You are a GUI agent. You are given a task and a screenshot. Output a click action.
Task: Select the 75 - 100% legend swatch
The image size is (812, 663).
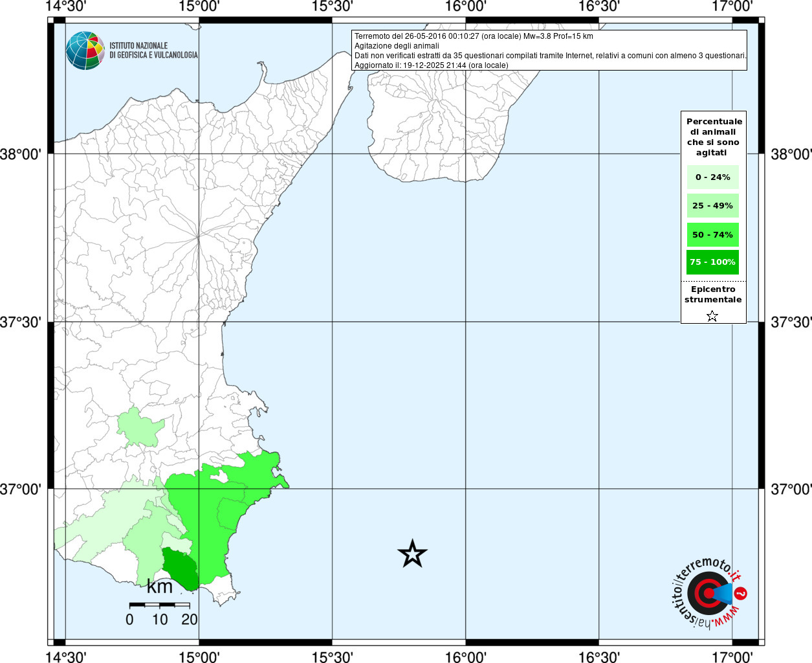tap(712, 262)
